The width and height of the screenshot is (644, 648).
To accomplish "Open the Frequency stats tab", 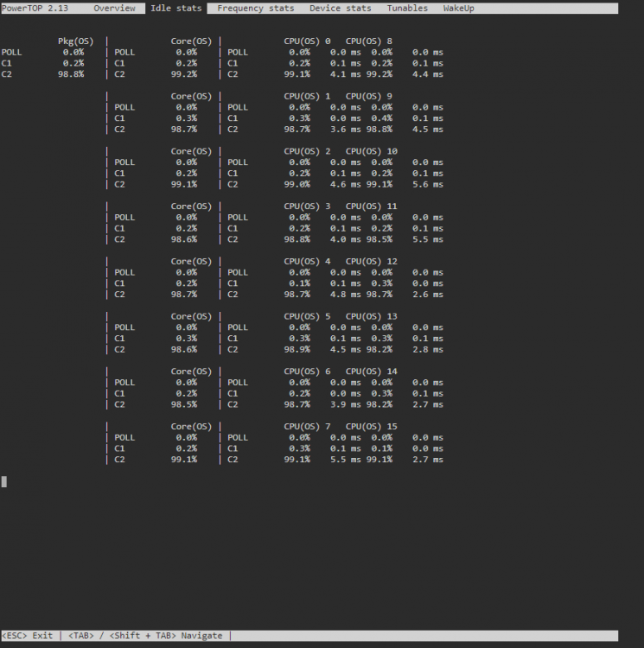I will (256, 9).
